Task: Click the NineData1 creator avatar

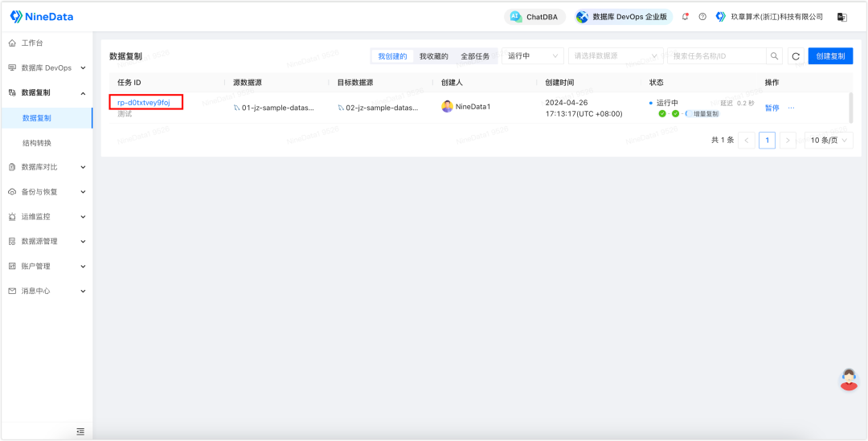Action: pyautogui.click(x=448, y=107)
